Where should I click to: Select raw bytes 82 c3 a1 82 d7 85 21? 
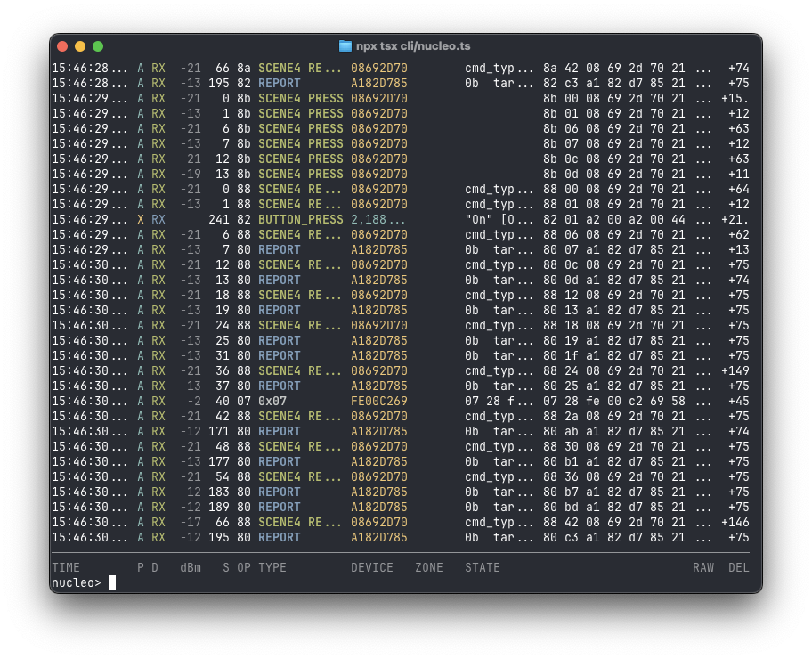614,84
